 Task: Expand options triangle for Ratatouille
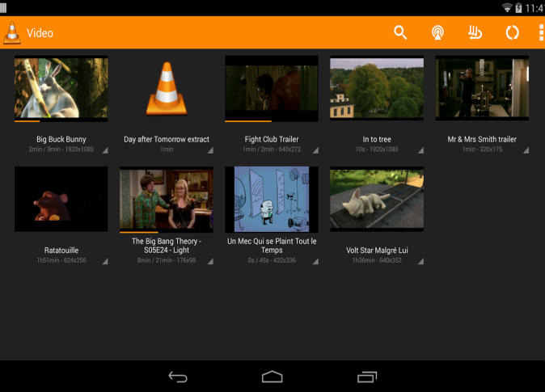tap(105, 261)
